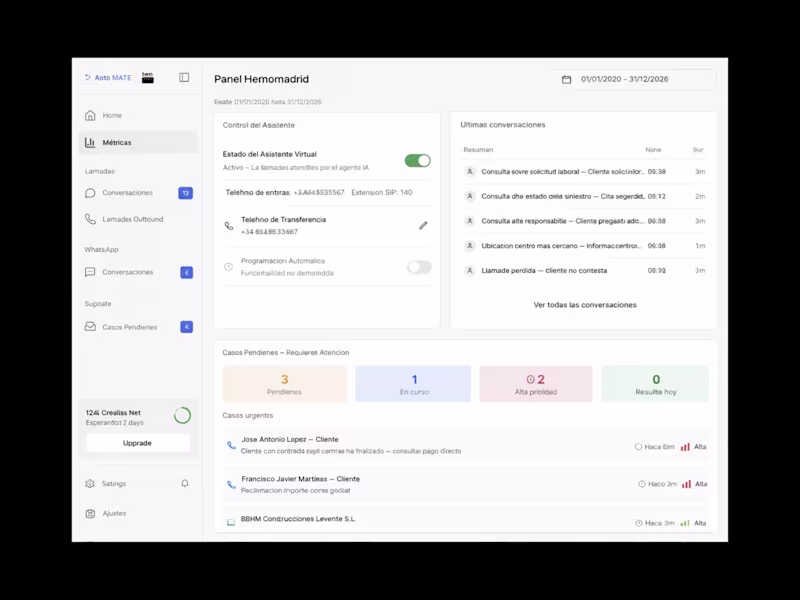Click phone icon of Jose Antonio Lopez case
Viewport: 800px width, 600px height.
pyautogui.click(x=231, y=445)
